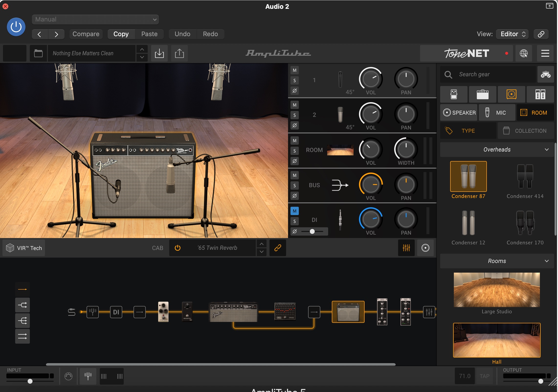Click the Copy button
This screenshot has height=392, width=558.
(121, 34)
